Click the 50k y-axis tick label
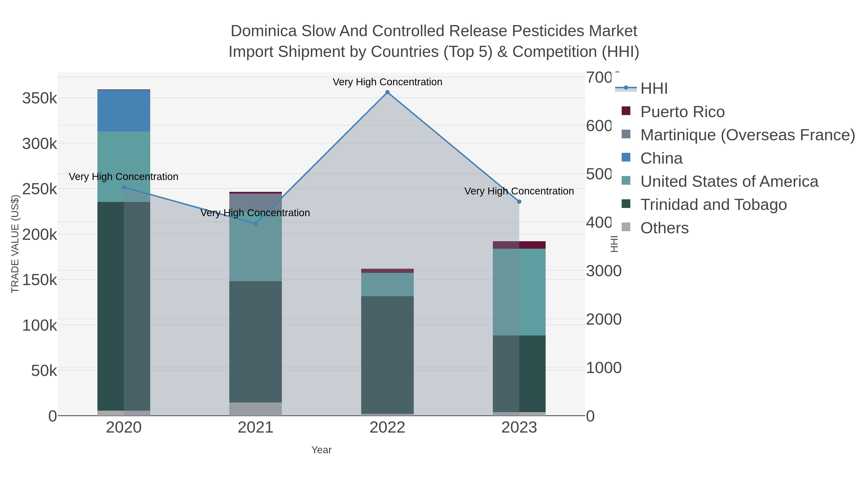 (44, 371)
